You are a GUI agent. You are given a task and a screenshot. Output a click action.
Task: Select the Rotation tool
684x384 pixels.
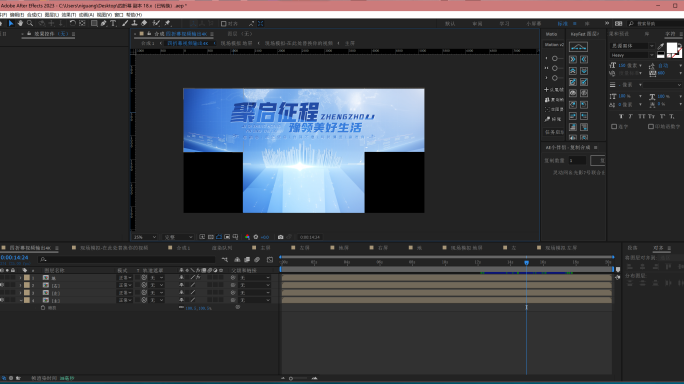pos(72,24)
